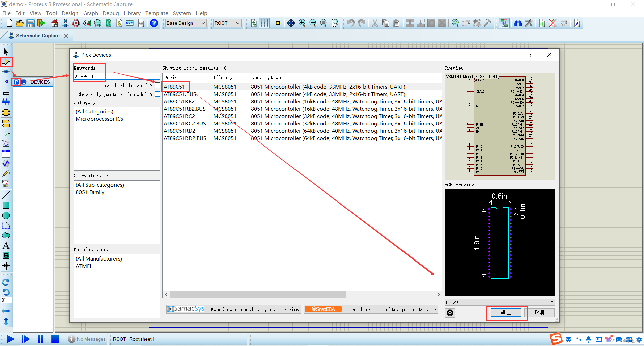Click Open Project folder icon
The image size is (644, 346).
click(x=20, y=23)
